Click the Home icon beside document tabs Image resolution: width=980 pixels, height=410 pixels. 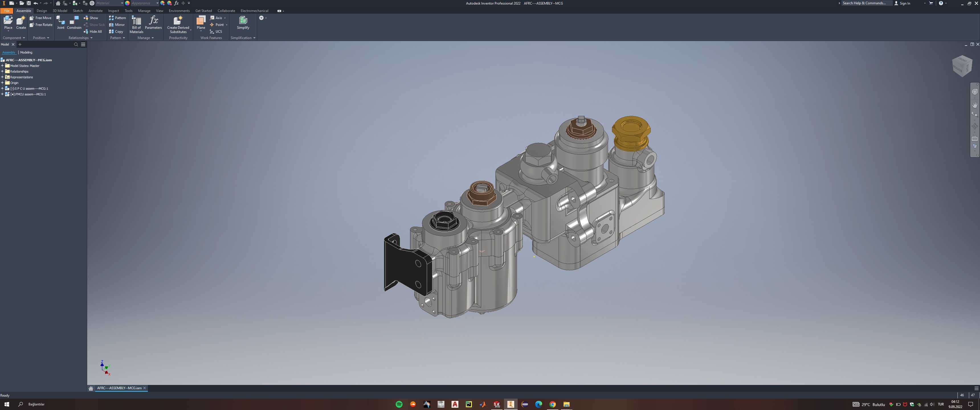pos(91,388)
